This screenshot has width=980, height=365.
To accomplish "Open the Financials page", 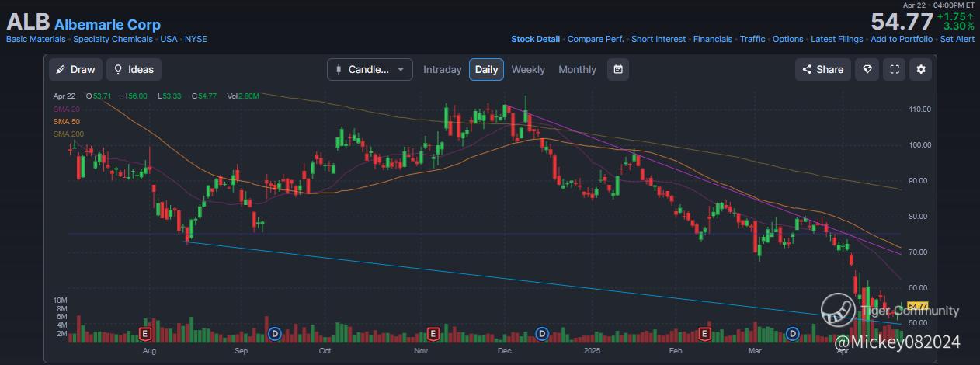I will (713, 39).
